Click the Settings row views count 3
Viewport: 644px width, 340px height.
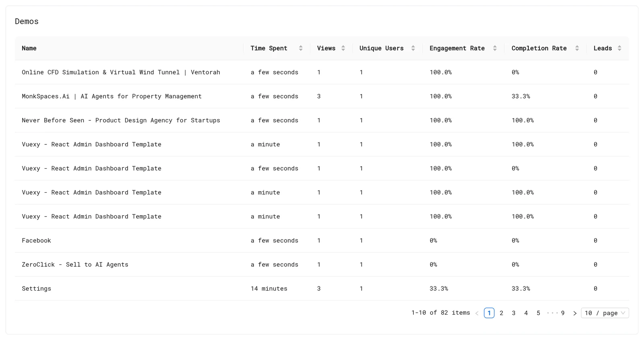(x=319, y=288)
